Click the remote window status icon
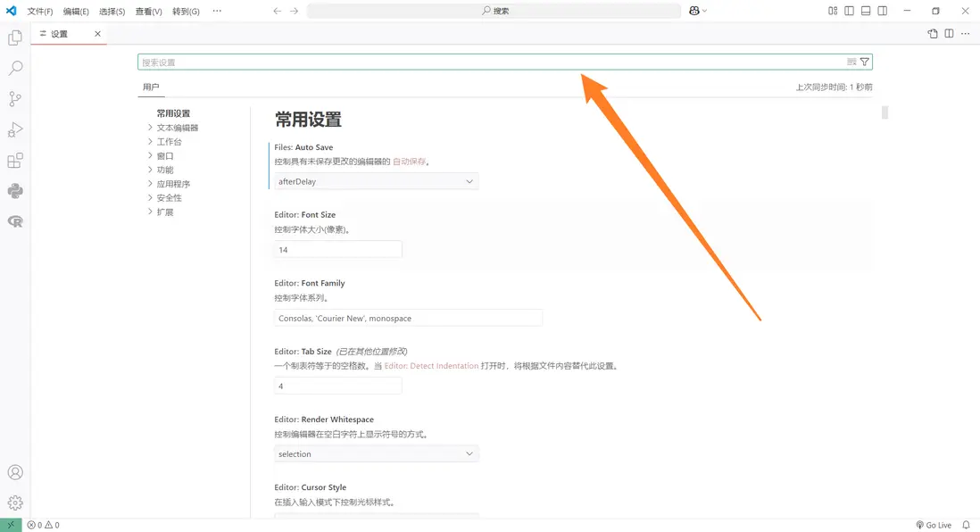The height and width of the screenshot is (532, 980). [11, 525]
